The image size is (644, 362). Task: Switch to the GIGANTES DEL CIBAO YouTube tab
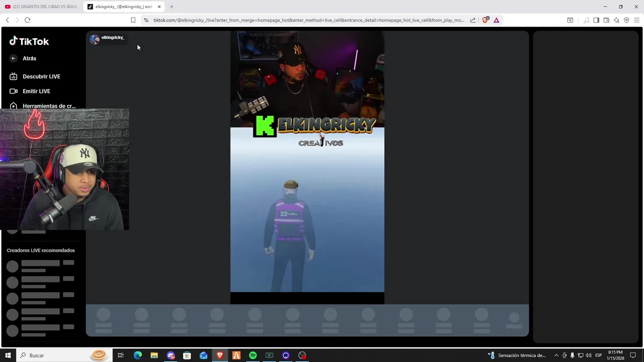point(42,7)
